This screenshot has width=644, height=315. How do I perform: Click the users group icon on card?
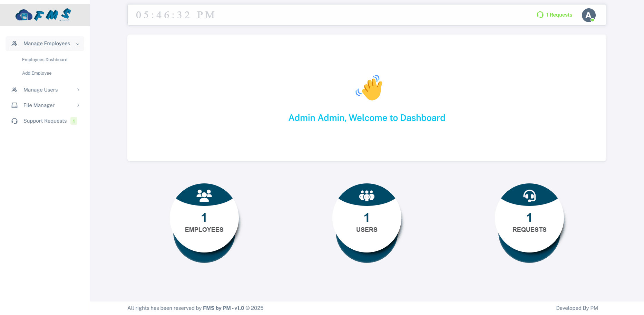[x=367, y=195]
